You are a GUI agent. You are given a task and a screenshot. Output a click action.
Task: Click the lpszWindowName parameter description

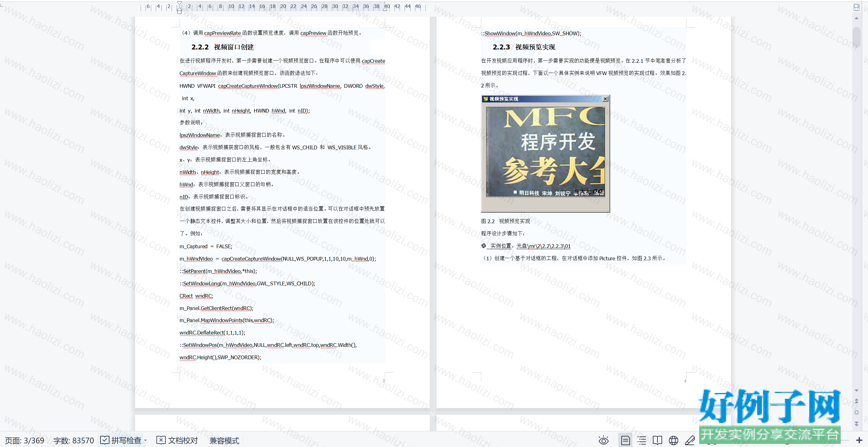pyautogui.click(x=232, y=135)
